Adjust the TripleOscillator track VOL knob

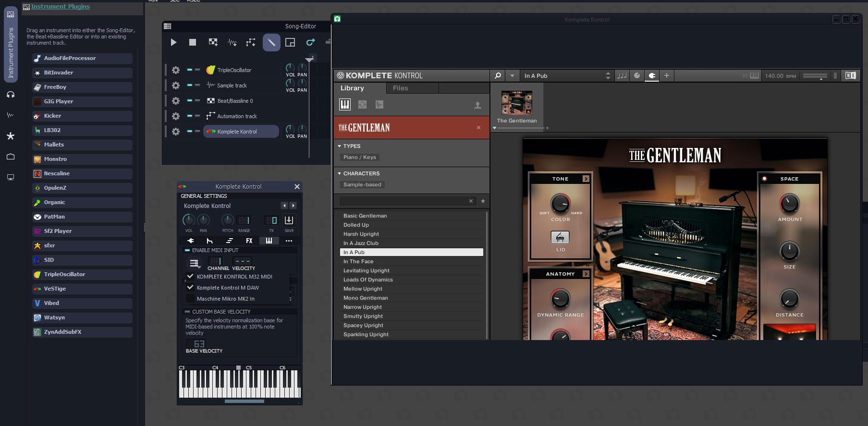coord(290,68)
